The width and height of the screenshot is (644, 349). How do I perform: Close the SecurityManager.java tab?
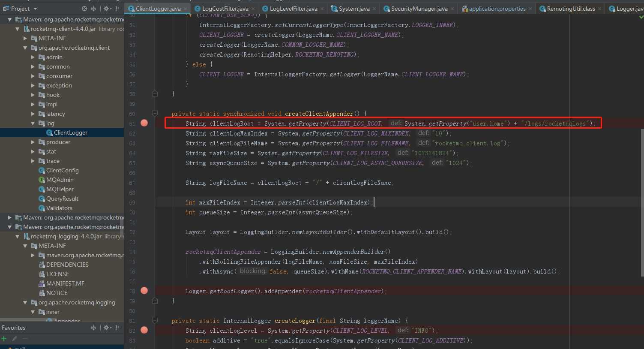(452, 9)
